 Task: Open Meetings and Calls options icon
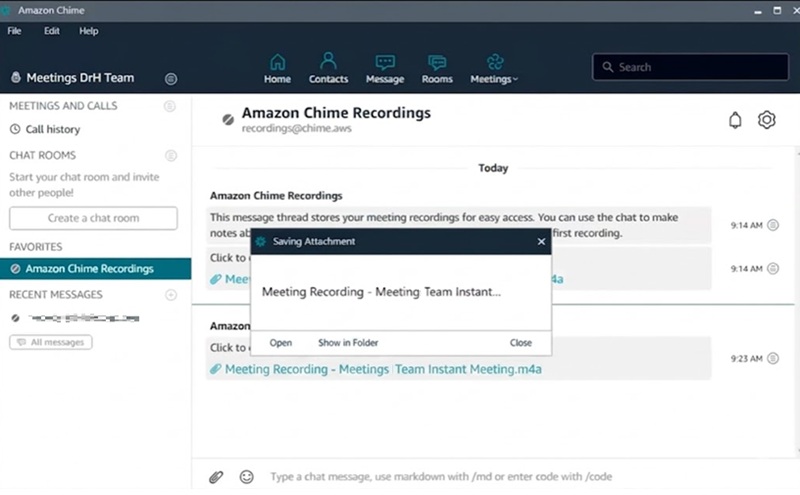tap(169, 106)
